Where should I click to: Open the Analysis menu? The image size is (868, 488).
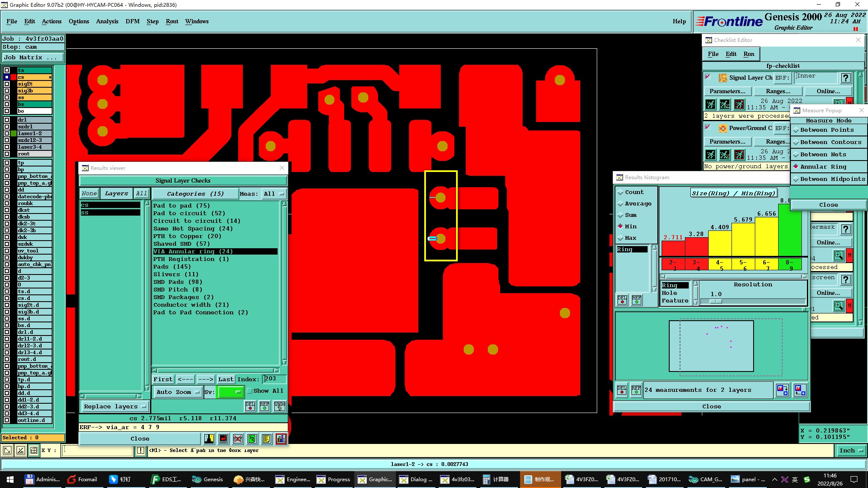tap(107, 21)
